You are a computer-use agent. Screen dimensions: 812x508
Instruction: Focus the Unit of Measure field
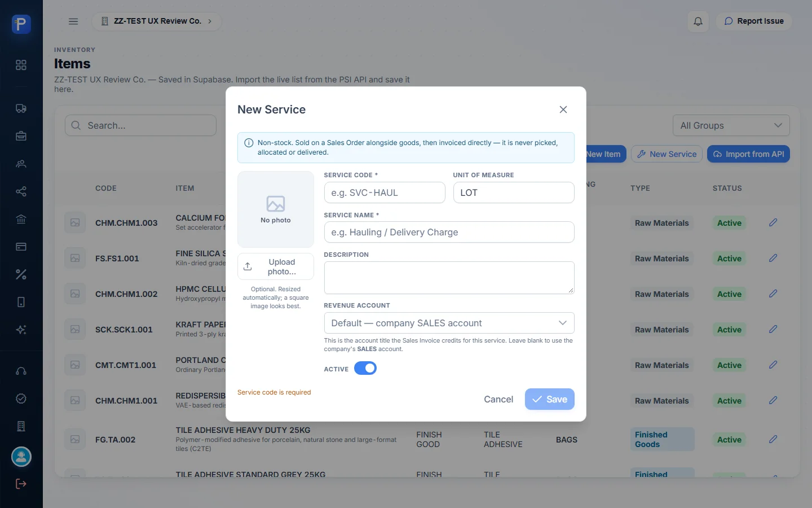click(514, 192)
